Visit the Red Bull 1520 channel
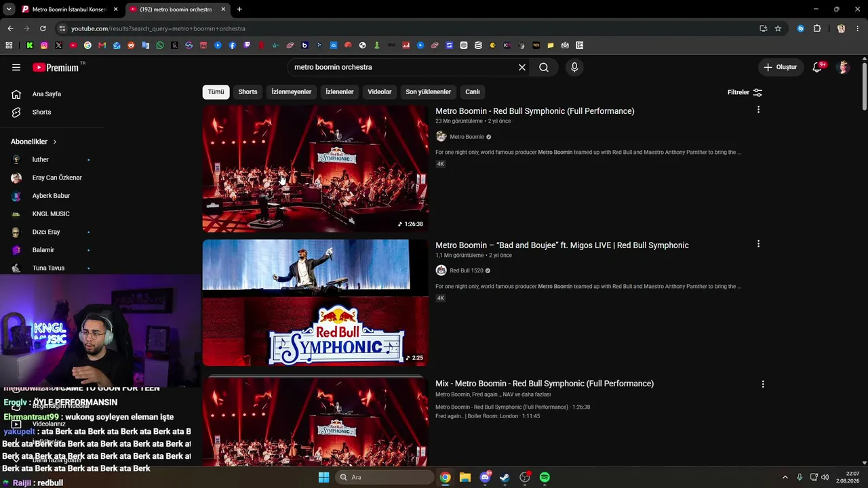The width and height of the screenshot is (868, 488). coord(467,270)
